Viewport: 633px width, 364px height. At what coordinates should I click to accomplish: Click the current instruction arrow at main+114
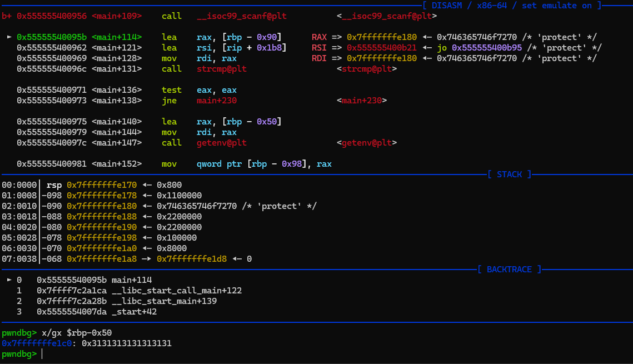pos(9,37)
